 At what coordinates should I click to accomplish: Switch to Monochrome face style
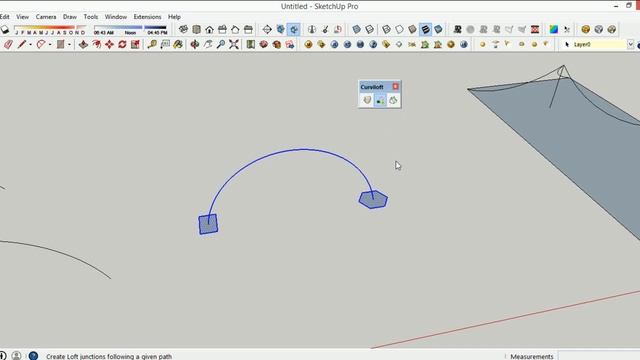438,29
